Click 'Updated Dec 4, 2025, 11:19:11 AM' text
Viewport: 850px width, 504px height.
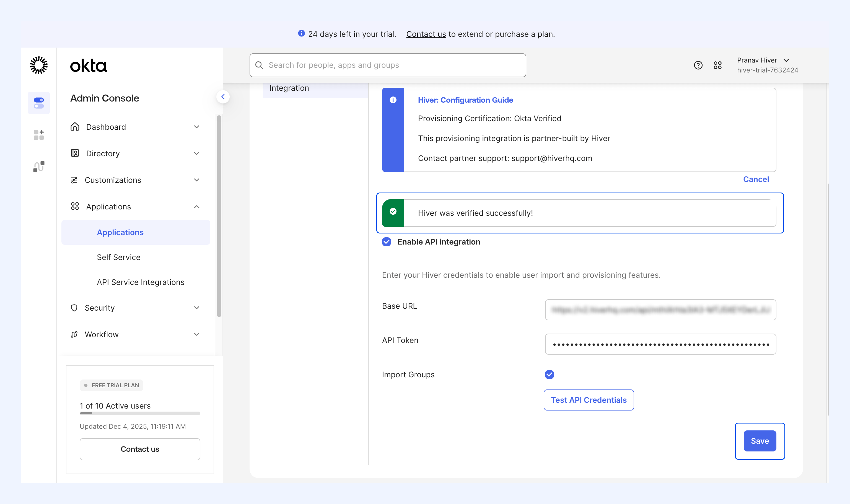(x=133, y=426)
